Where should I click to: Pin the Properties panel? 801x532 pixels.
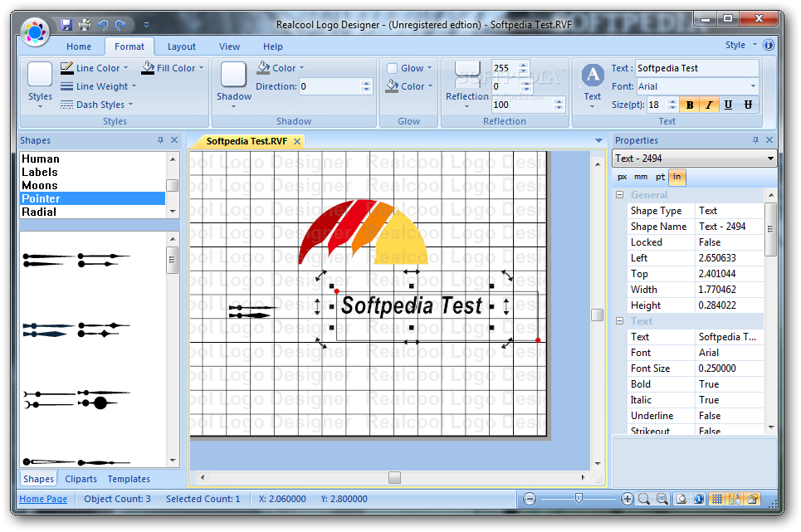click(755, 140)
